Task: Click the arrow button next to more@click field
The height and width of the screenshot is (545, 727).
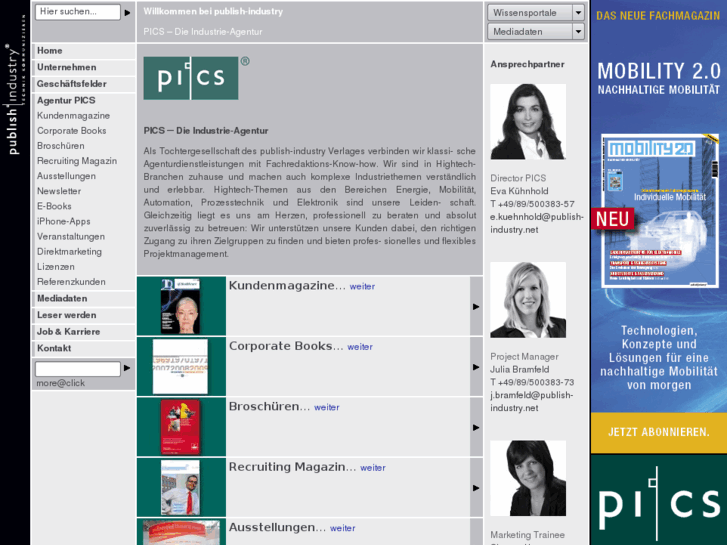Action: (127, 368)
